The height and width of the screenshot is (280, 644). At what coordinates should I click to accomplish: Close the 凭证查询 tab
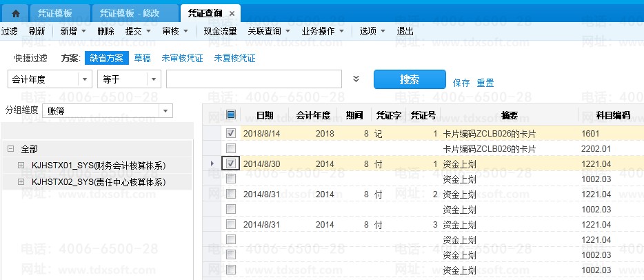click(232, 14)
